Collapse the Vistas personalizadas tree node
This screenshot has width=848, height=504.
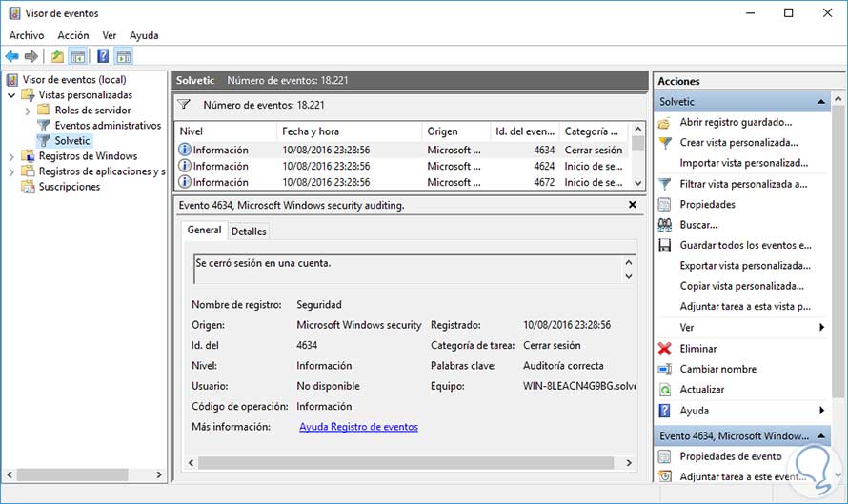(x=11, y=95)
